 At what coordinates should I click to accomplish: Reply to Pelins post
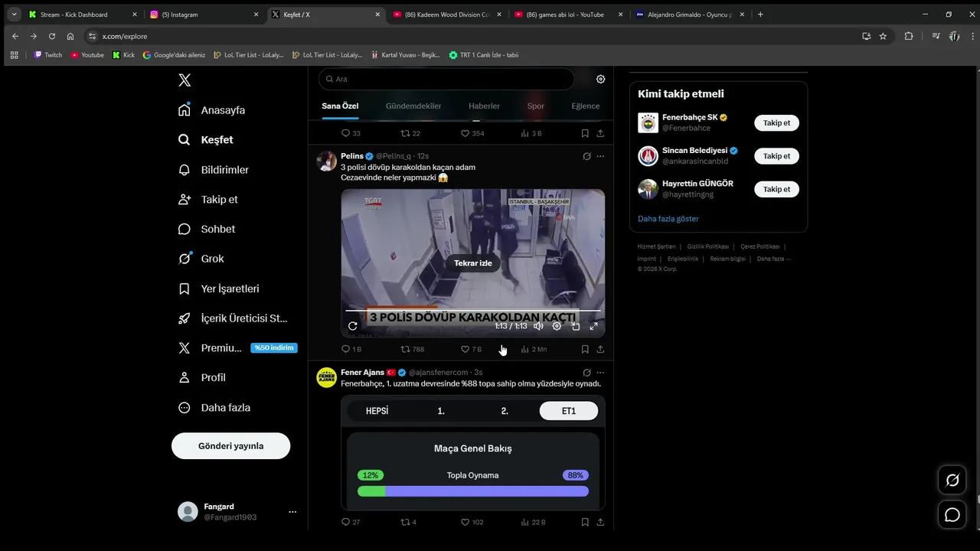(351, 349)
